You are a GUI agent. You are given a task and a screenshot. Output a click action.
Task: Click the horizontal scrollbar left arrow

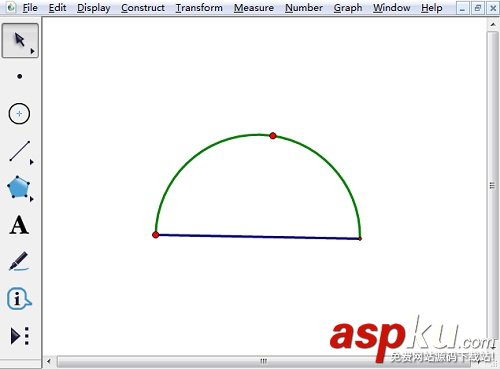coord(49,361)
